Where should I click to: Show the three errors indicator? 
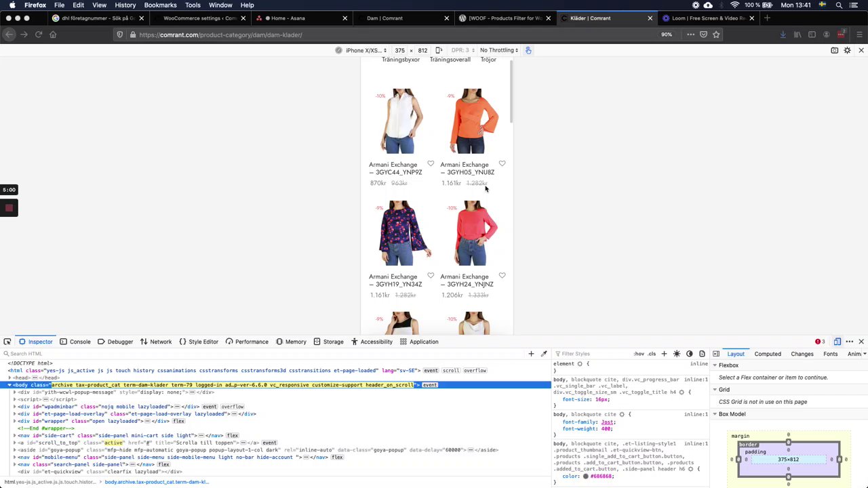[820, 342]
